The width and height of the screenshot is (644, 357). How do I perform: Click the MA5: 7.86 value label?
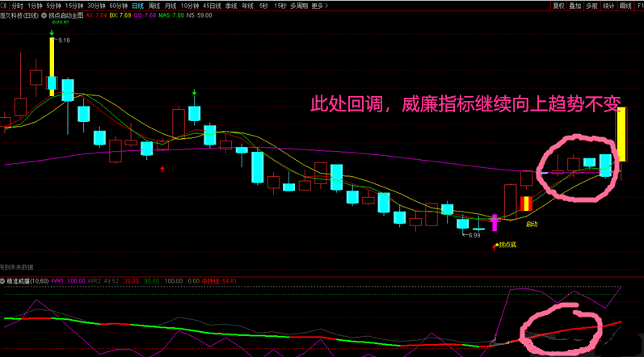click(171, 15)
